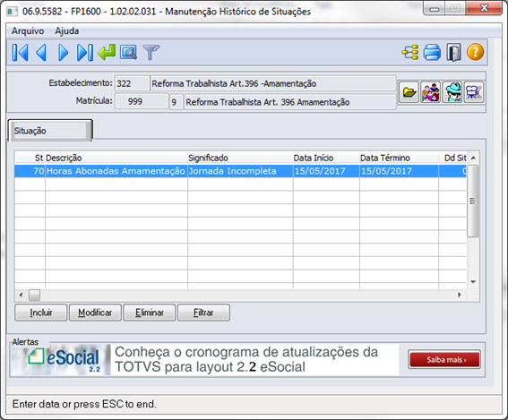Screen dimensions: 508x420
Task: Click the Matrícula field 999
Action: pyautogui.click(x=142, y=102)
